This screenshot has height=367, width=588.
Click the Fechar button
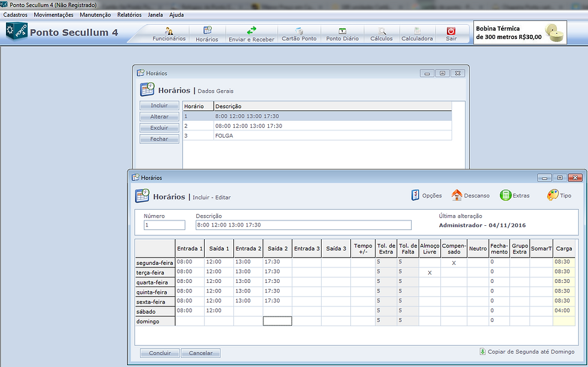tap(160, 139)
